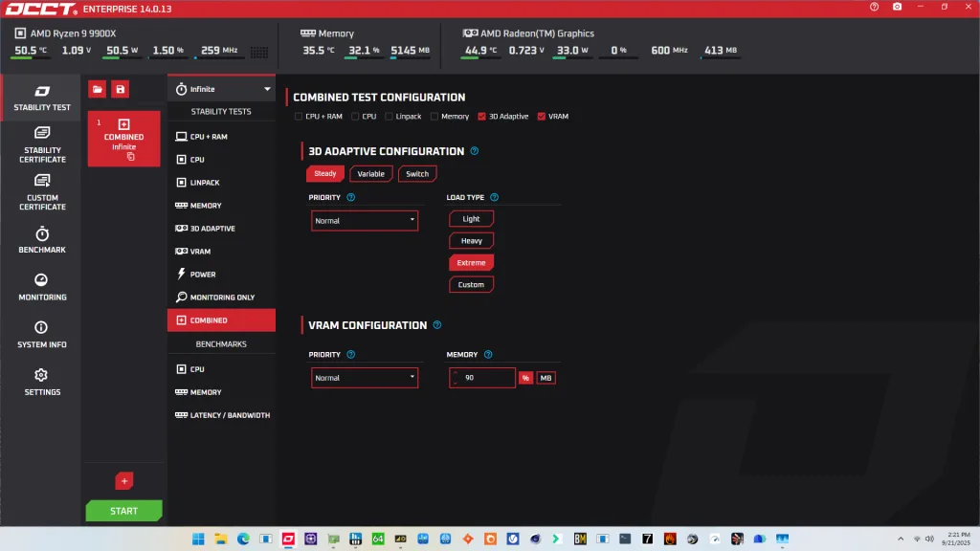Image resolution: width=980 pixels, height=551 pixels.
Task: Open the 3D Adaptive Priority dropdown
Action: [364, 220]
